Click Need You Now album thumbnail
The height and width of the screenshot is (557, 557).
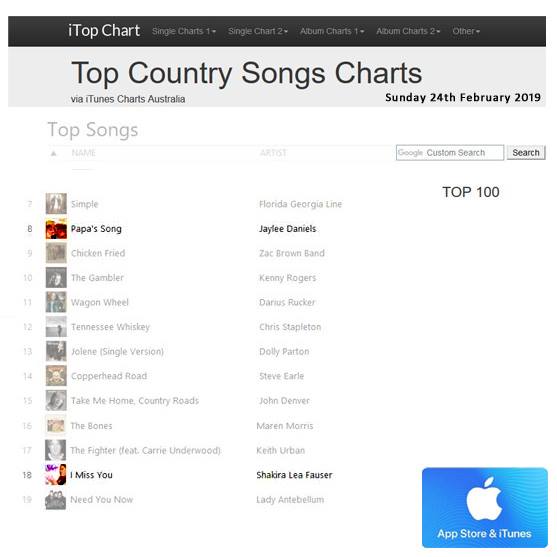[x=56, y=499]
